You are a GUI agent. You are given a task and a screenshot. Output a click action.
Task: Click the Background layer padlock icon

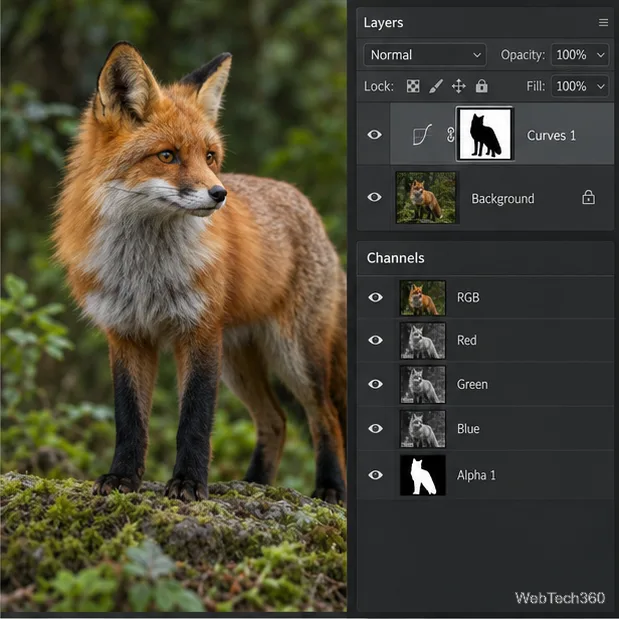click(x=588, y=197)
